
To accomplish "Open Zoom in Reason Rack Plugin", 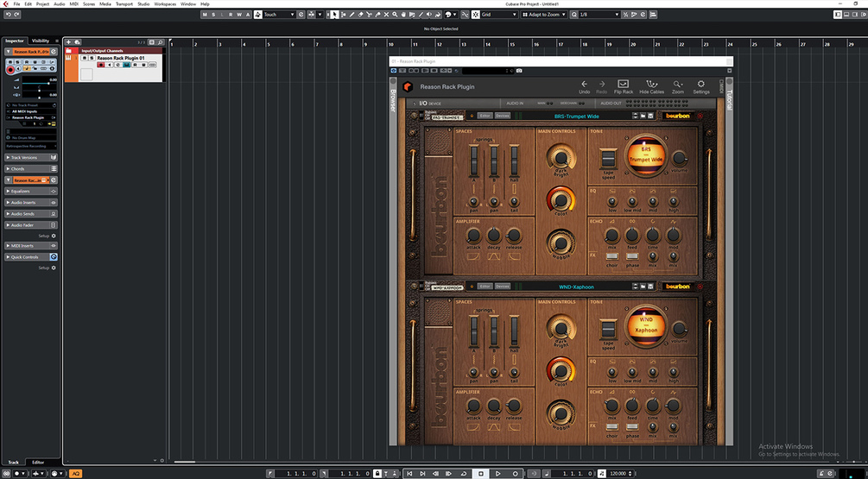I will point(678,87).
